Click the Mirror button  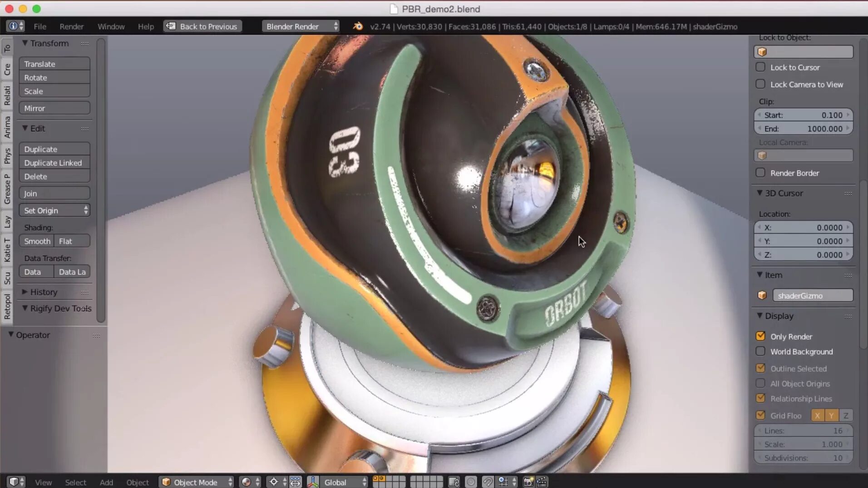pos(54,108)
